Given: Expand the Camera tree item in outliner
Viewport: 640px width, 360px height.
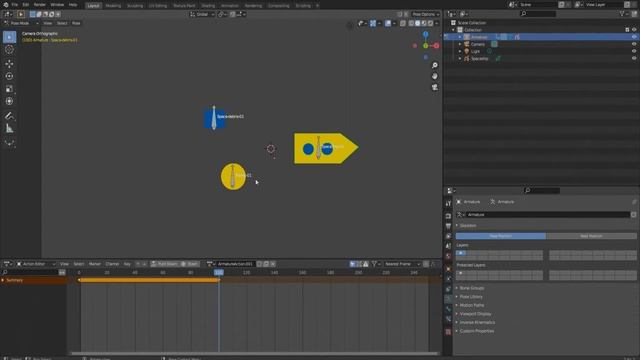Looking at the screenshot, I should pyautogui.click(x=460, y=44).
